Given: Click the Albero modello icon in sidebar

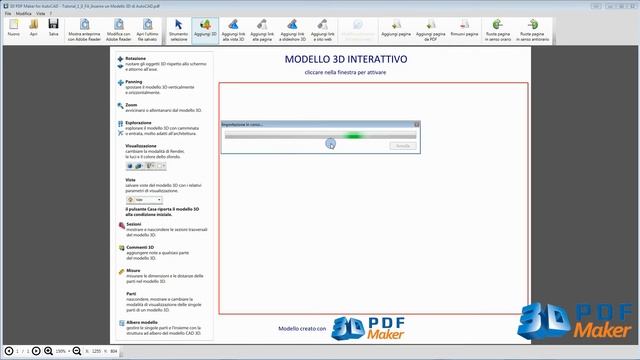Looking at the screenshot, I should coord(122,323).
